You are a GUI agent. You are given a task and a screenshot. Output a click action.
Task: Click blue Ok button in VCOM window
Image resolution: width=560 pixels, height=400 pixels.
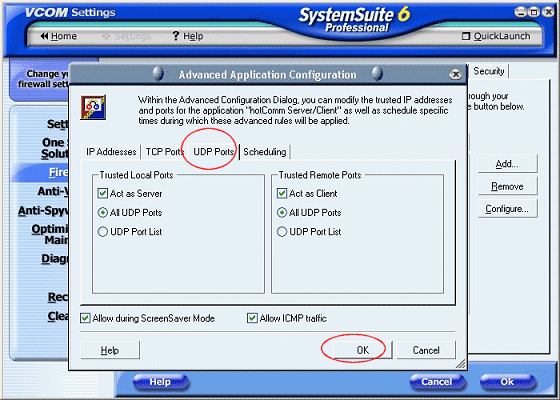pos(507,382)
